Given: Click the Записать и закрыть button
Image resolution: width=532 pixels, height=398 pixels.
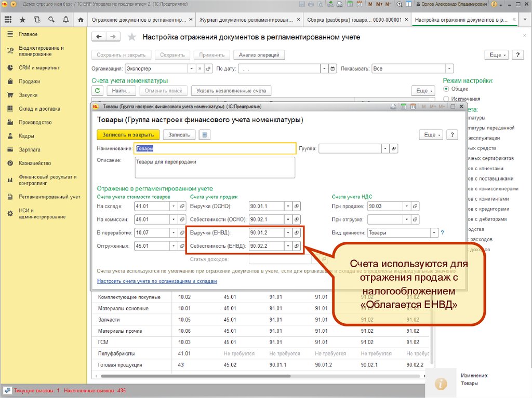Looking at the screenshot, I should [x=128, y=135].
